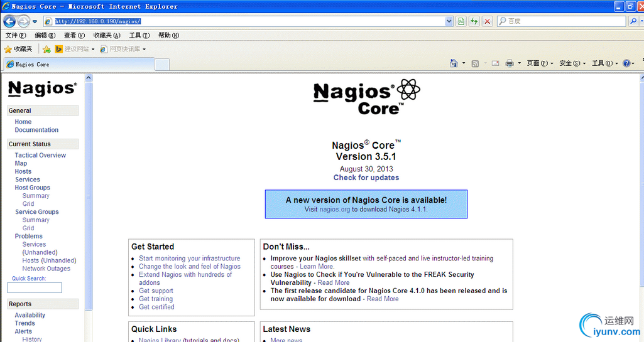Viewport: 644px width, 342px height.
Task: Open the Map link
Action: (x=21, y=163)
